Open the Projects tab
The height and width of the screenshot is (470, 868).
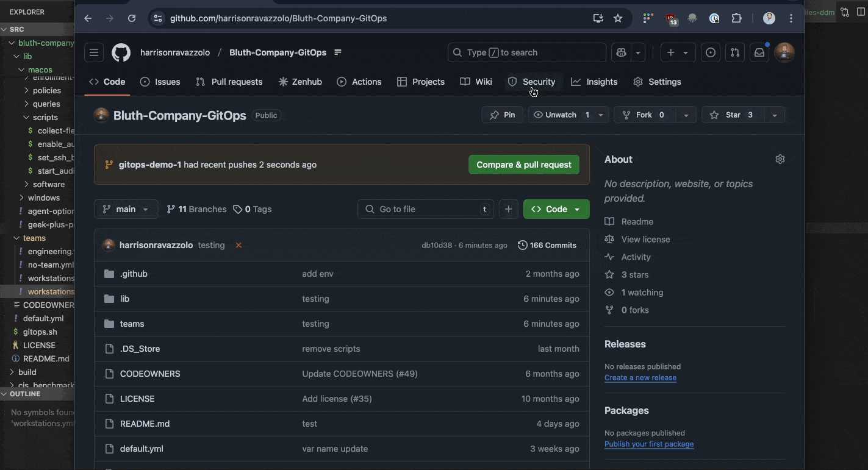pos(421,82)
